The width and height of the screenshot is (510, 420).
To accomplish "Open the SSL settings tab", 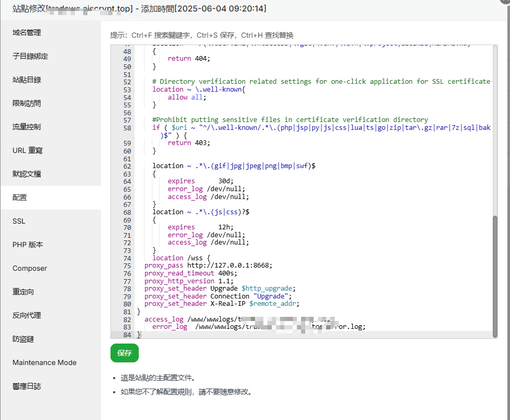I will [19, 221].
